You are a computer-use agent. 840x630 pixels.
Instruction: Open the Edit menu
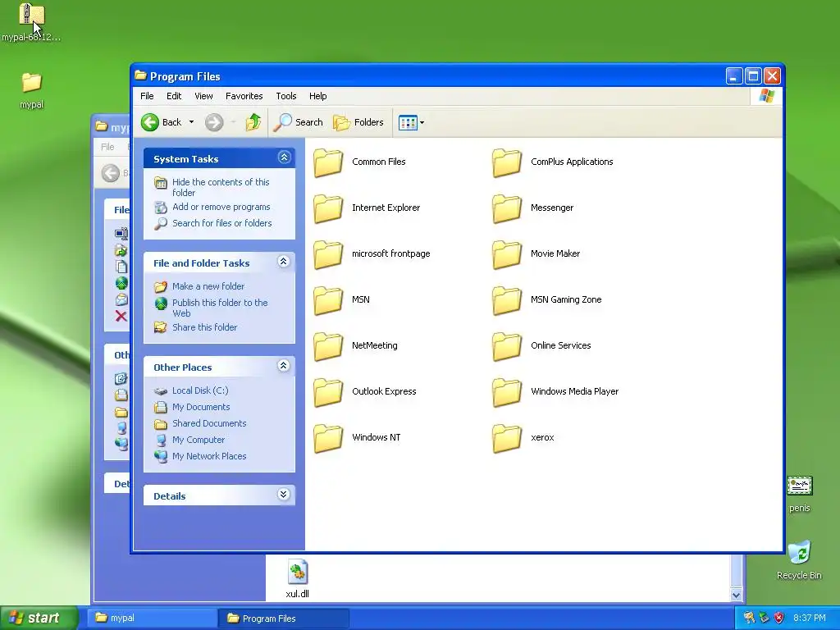tap(174, 96)
